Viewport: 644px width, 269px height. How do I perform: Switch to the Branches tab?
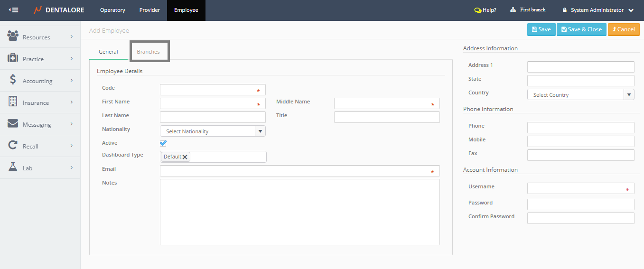149,52
